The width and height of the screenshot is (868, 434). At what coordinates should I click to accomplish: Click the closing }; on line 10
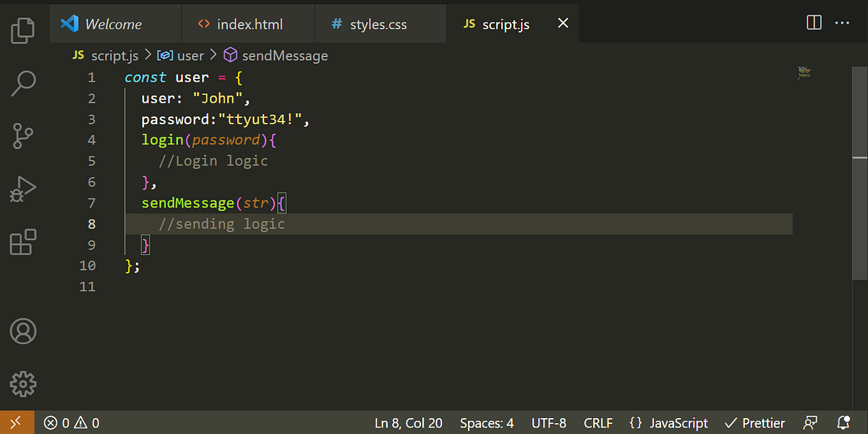pos(132,265)
